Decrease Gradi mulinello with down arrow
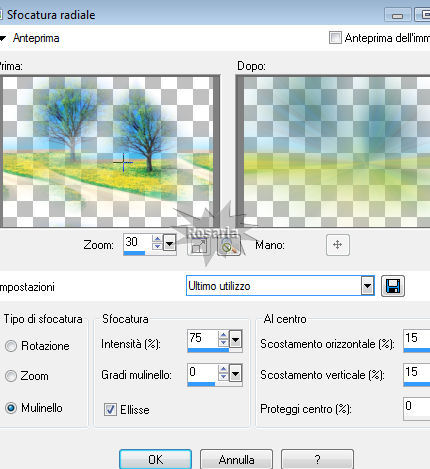Screen dimensions: 430x469 click(223, 376)
